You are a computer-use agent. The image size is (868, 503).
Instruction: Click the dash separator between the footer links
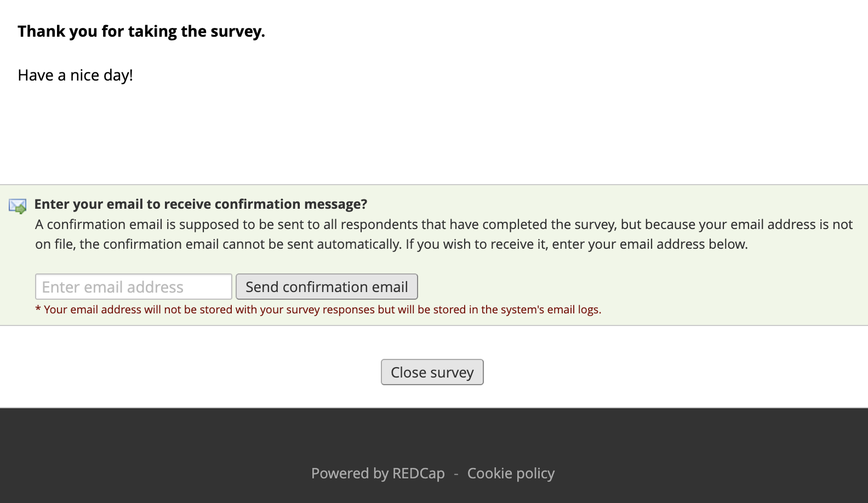(456, 473)
